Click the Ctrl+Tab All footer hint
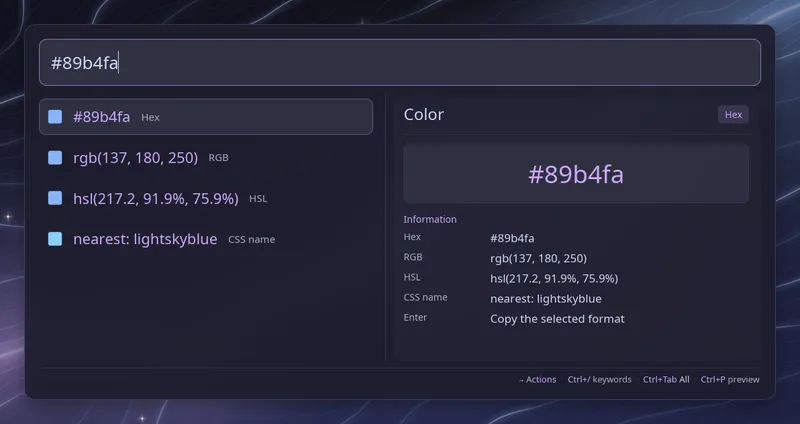The image size is (800, 424). (x=666, y=380)
